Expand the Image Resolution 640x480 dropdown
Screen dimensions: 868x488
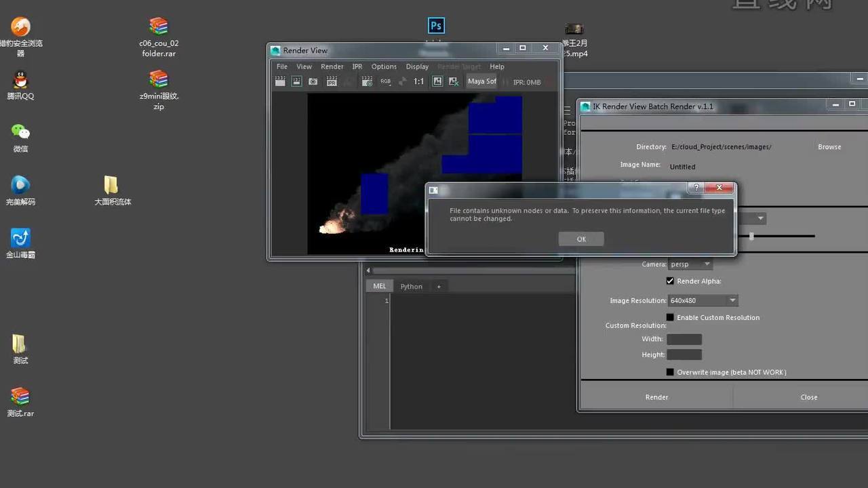coord(703,300)
